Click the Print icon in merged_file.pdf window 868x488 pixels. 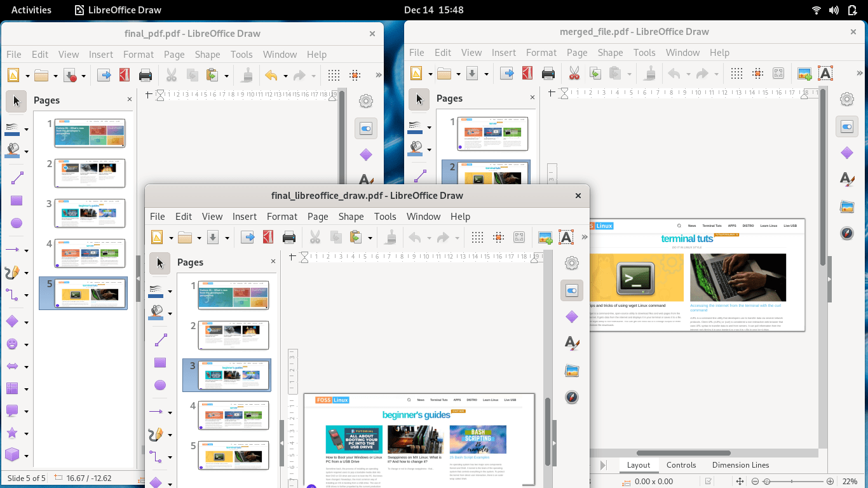pyautogui.click(x=548, y=74)
